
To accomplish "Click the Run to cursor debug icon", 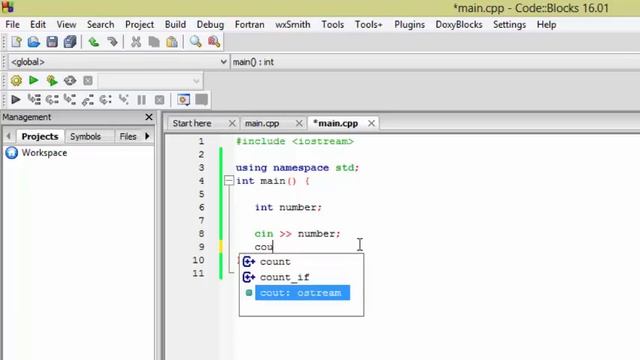I will (x=34, y=100).
